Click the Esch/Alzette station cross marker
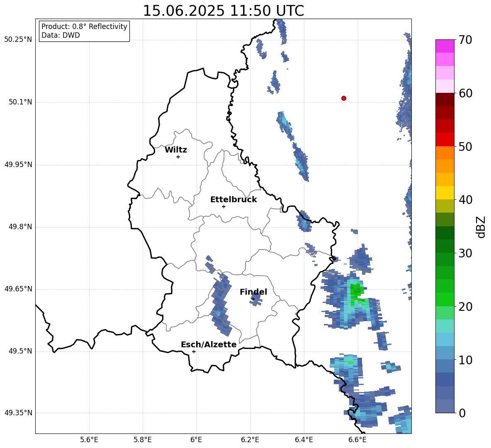Viewport: 491px width, 448px height. click(194, 351)
